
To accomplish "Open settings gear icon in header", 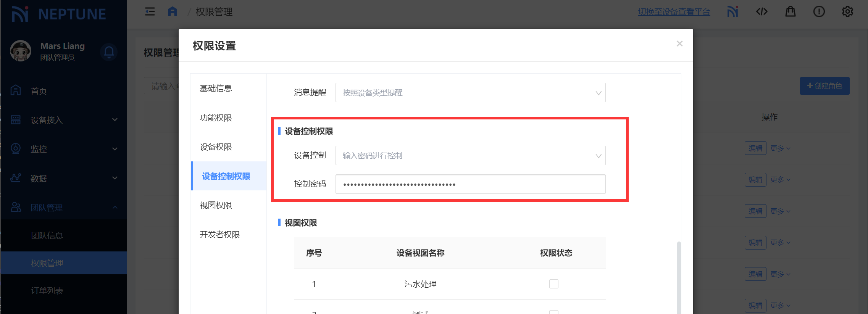I will click(847, 12).
